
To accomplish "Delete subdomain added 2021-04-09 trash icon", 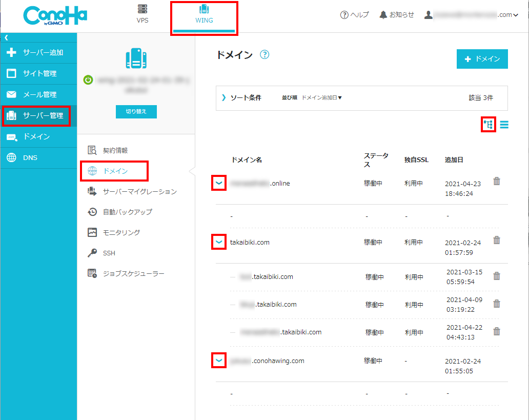I will click(497, 304).
